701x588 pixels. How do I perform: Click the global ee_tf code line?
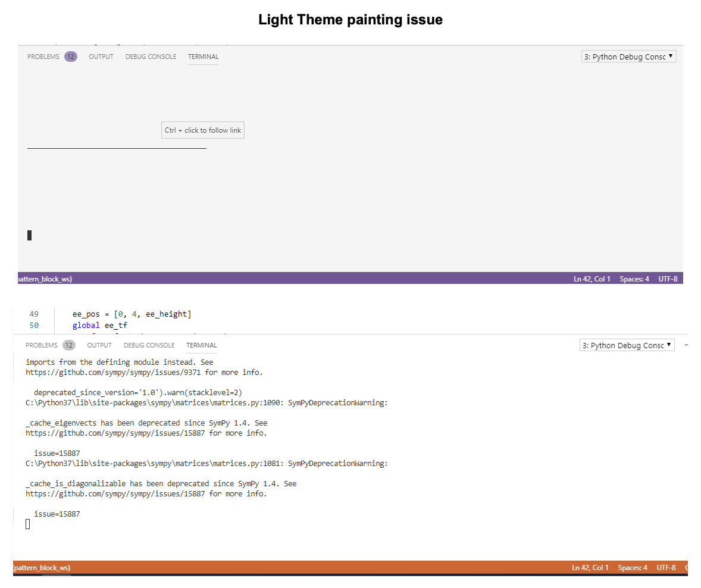[x=100, y=326]
